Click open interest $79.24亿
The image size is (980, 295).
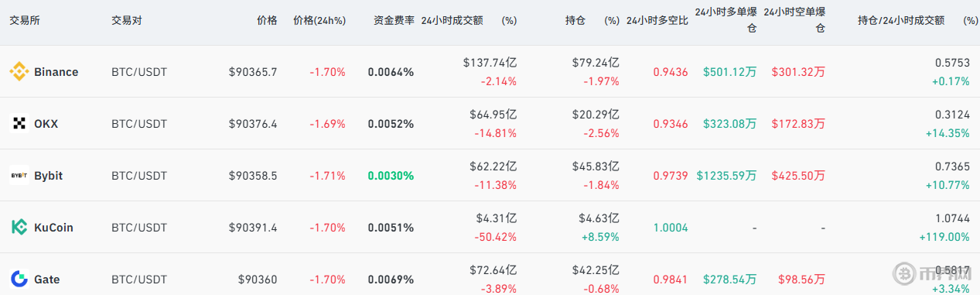click(596, 63)
